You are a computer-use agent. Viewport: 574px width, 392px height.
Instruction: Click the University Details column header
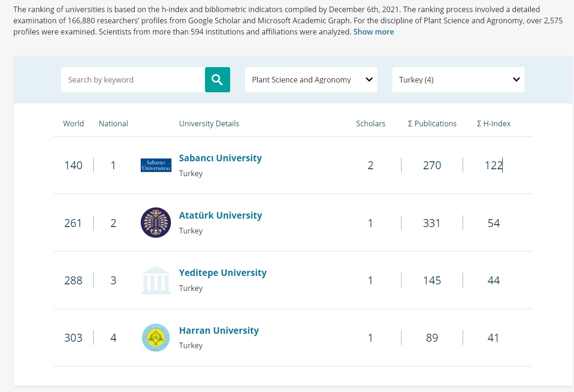click(x=209, y=124)
